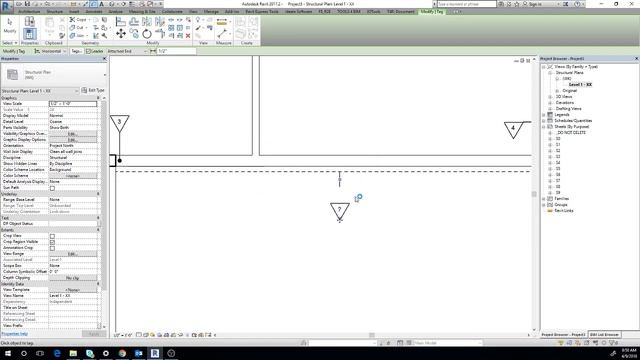The image size is (640, 360).
Task: Click the Aligned Dimension measure icon
Action: (222, 22)
